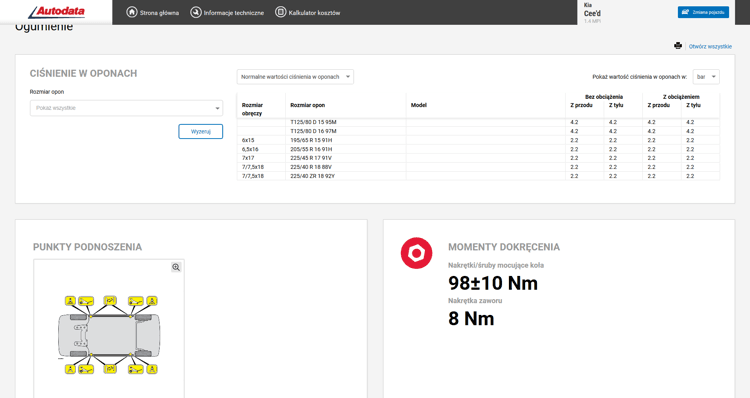Click the printer icon
Viewport: 750px width, 398px height.
[x=678, y=46]
